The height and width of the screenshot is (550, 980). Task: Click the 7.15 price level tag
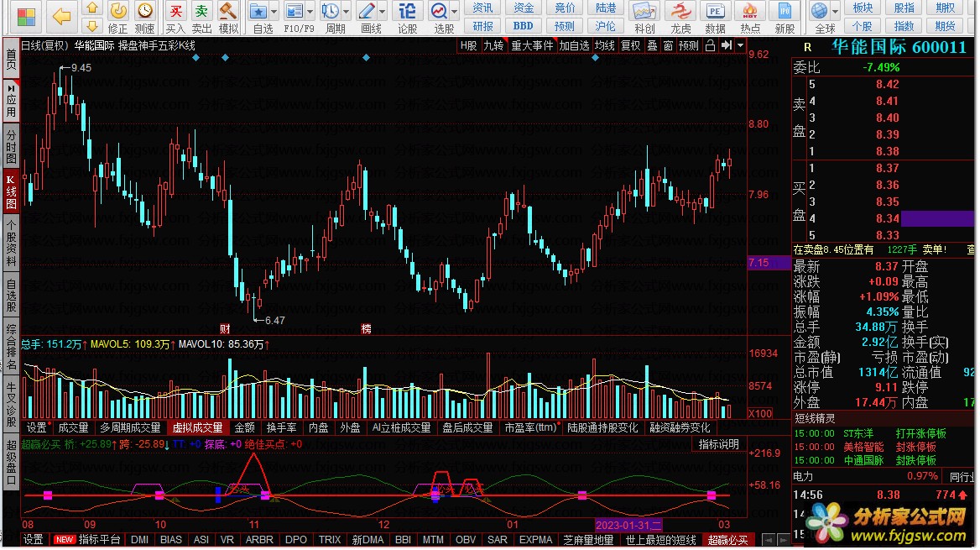(768, 263)
